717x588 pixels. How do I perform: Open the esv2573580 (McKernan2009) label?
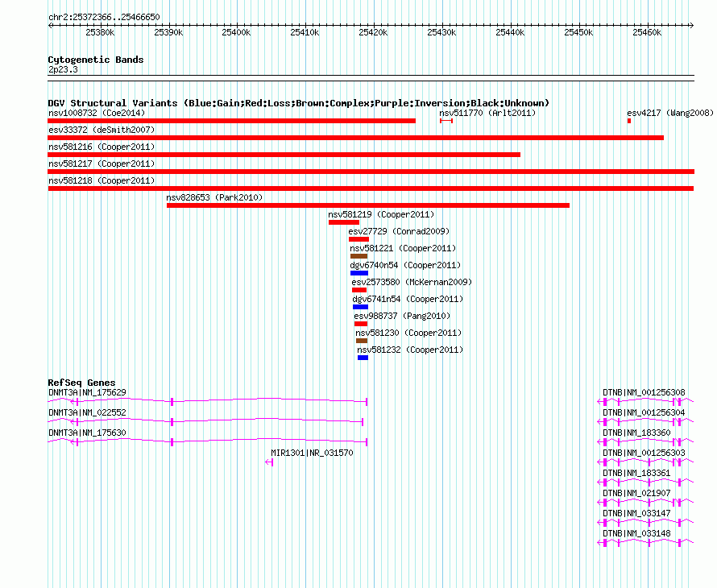coord(412,282)
